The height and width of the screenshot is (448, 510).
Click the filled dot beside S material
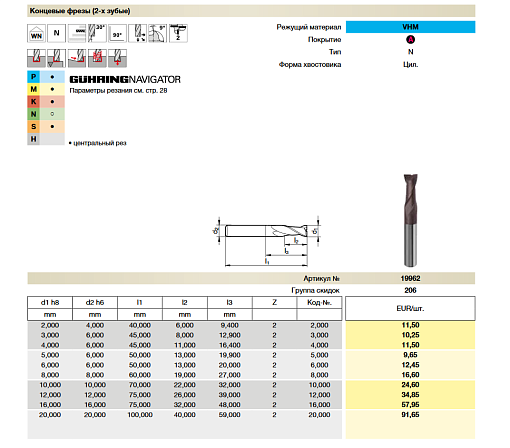[52, 127]
